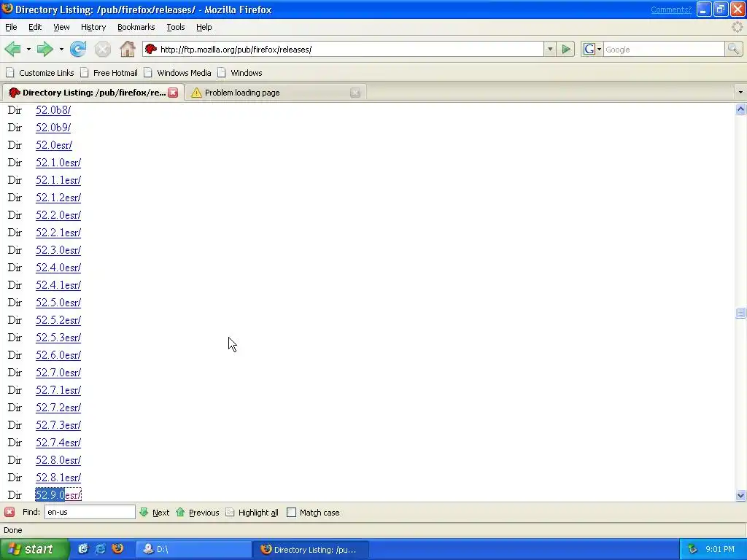747x560 pixels.
Task: Click the Google search input field
Action: click(x=664, y=49)
